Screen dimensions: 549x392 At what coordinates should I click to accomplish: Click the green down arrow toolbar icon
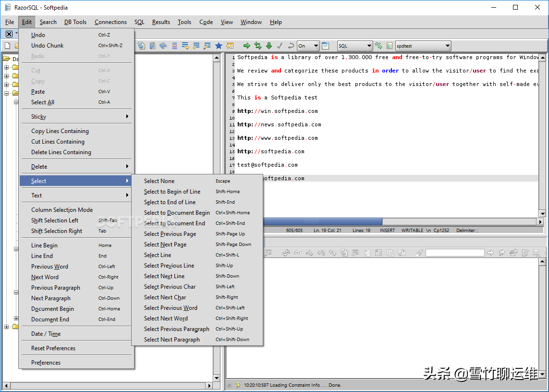[x=269, y=46]
